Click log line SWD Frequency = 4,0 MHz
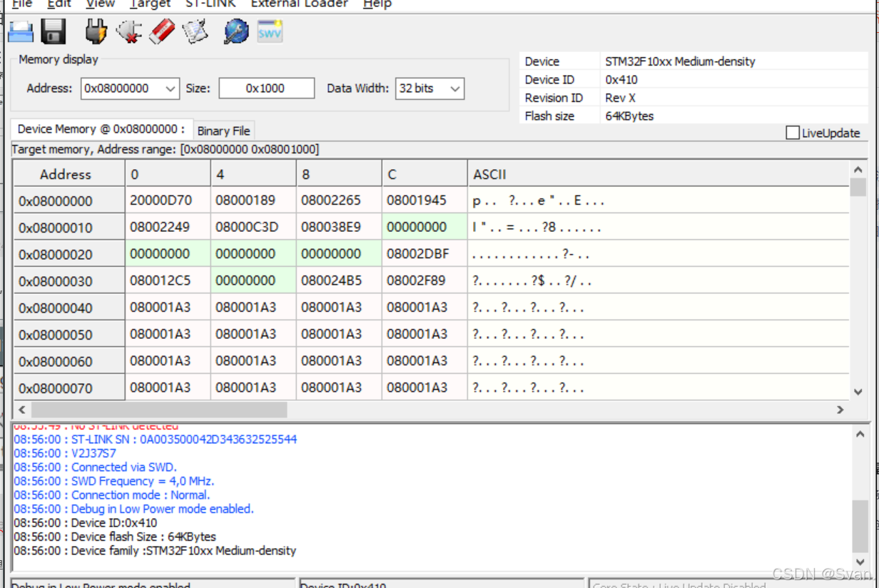The image size is (879, 588). click(x=114, y=481)
